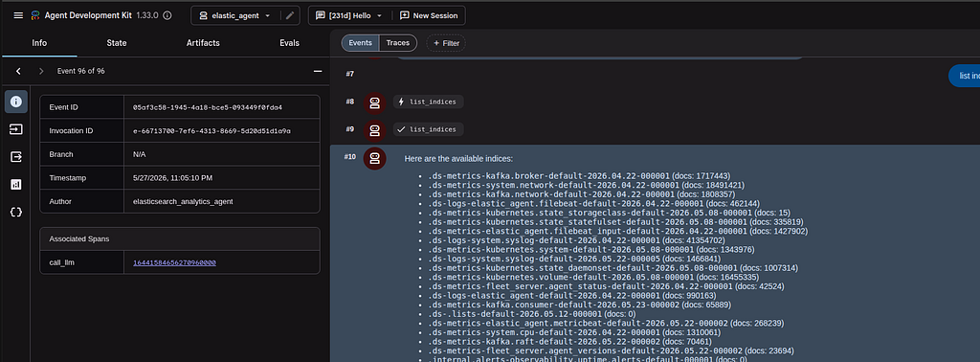Select the info details sidebar icon
This screenshot has width=980, height=362.
16,102
